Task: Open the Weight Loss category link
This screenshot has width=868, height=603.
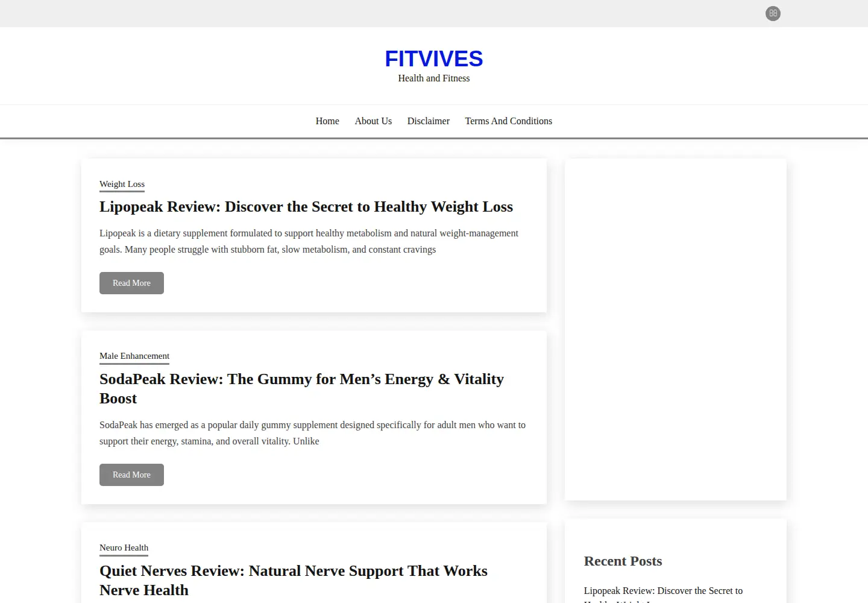Action: pos(122,185)
